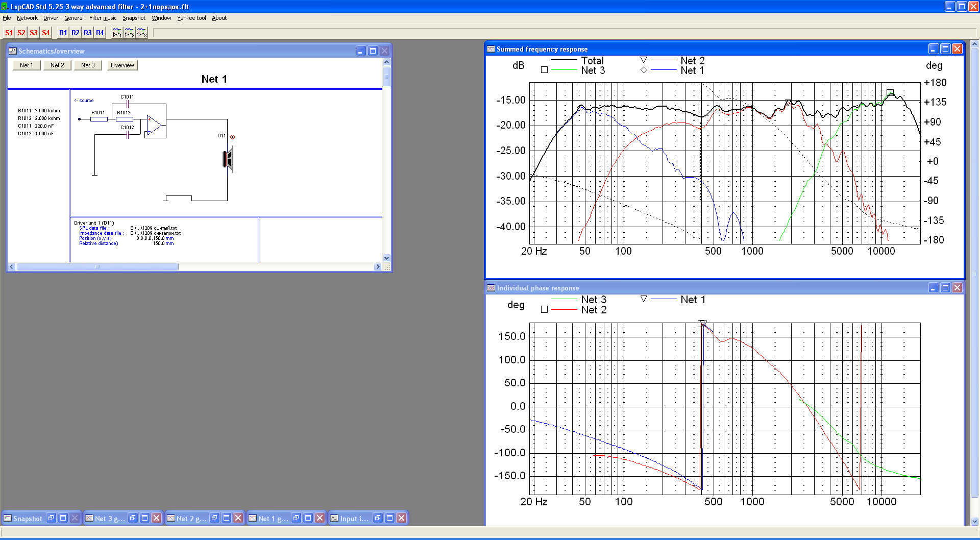980x540 pixels.
Task: Click the S3 snapshot toolbar button
Action: [x=33, y=33]
